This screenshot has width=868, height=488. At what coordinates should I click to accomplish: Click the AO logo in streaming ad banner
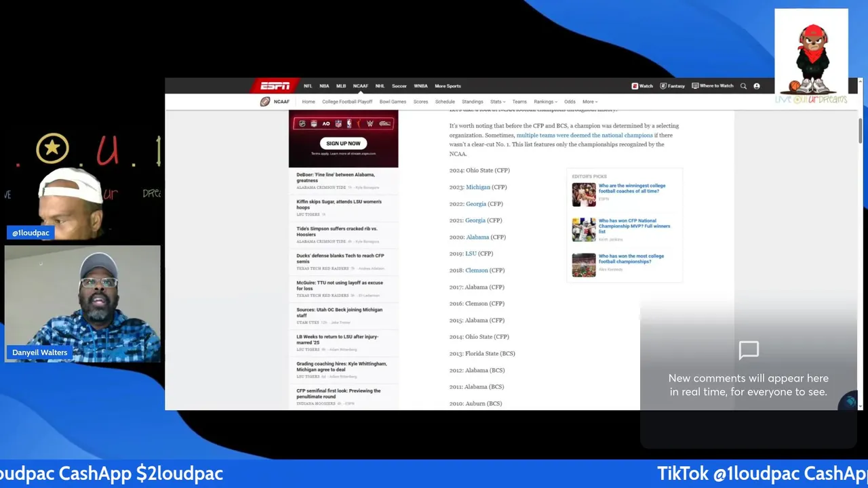click(326, 123)
